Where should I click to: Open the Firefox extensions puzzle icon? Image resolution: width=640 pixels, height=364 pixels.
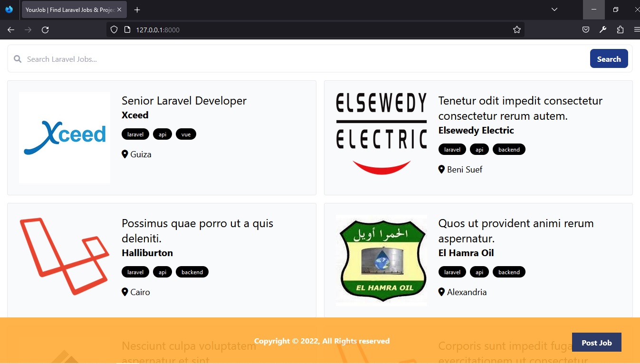click(x=620, y=30)
